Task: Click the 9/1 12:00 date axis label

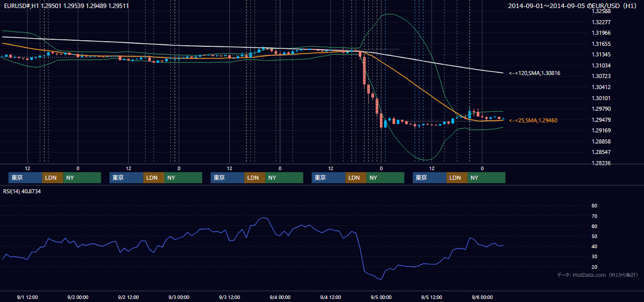Action: click(27, 297)
